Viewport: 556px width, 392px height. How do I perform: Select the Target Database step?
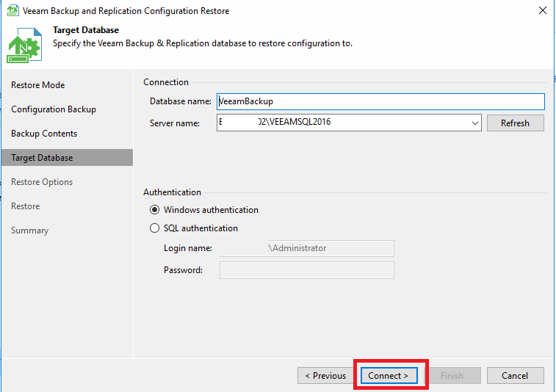[67, 157]
